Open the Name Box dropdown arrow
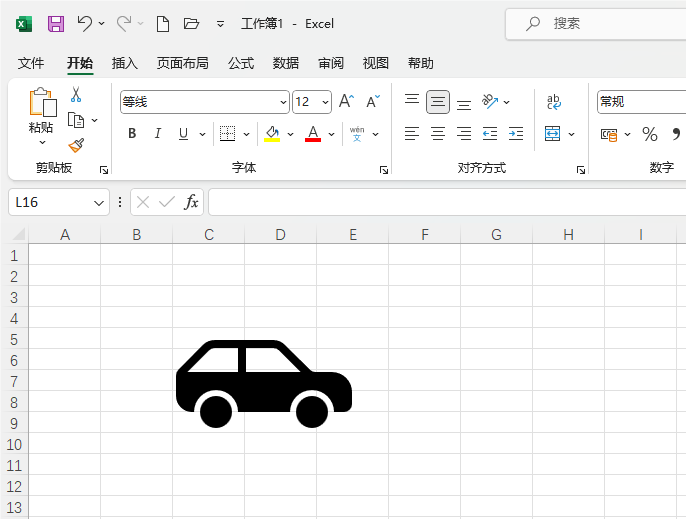 [x=99, y=202]
